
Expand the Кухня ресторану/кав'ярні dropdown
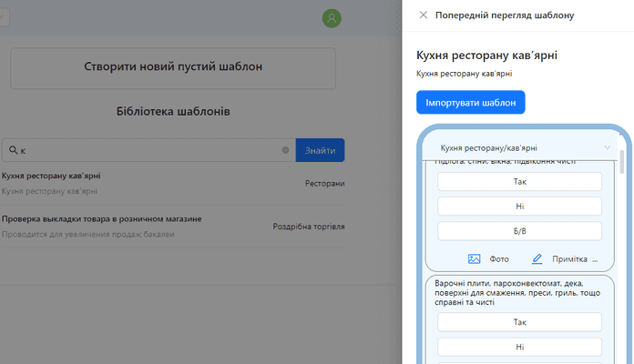point(607,147)
